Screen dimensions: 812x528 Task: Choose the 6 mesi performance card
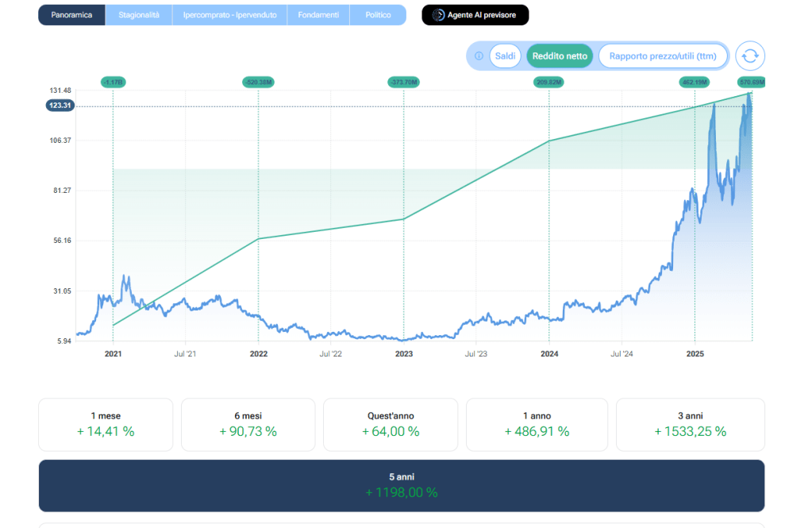[248, 424]
